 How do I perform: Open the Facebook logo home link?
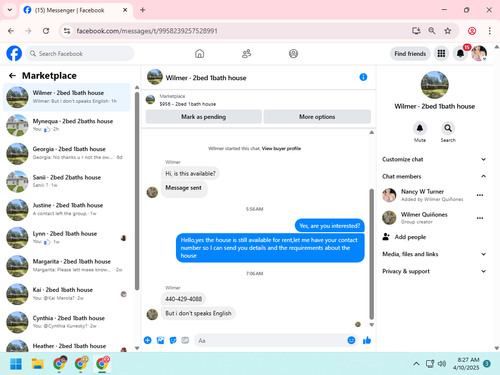14,53
